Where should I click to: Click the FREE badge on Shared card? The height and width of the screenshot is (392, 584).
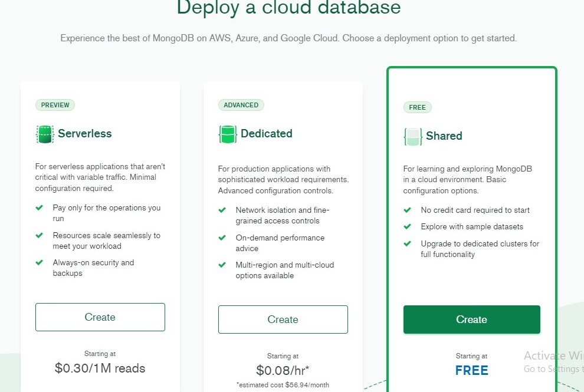tap(417, 107)
